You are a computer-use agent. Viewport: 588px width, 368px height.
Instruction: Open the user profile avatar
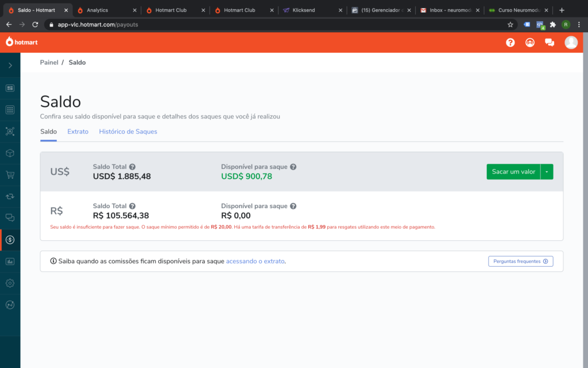(571, 43)
